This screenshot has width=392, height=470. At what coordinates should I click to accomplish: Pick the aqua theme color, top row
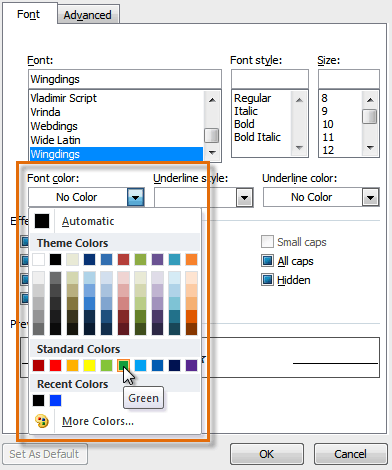pyautogui.click(x=174, y=259)
